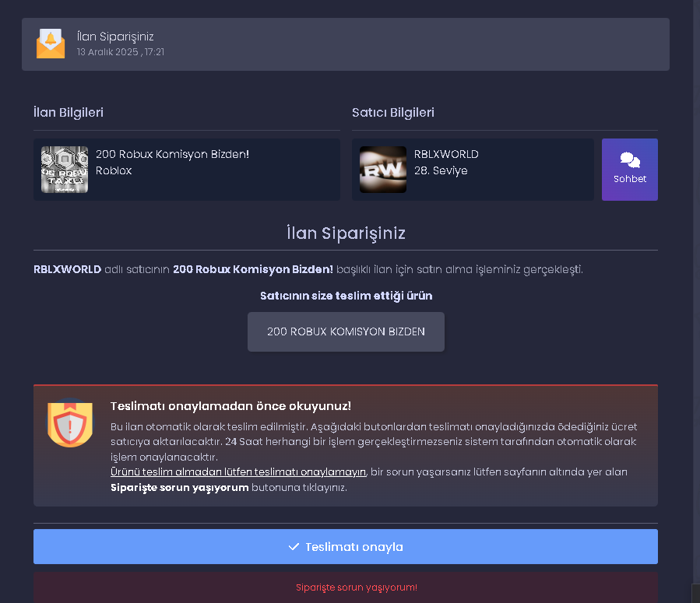Click order date 13 Aralık 2025 , 17:21
Screen dimensions: 700x603
click(x=121, y=52)
